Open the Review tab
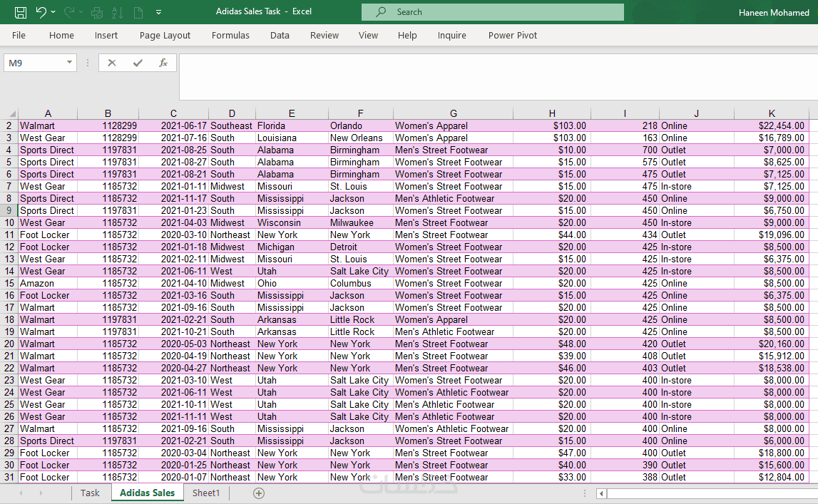The width and height of the screenshot is (818, 504). coord(324,36)
